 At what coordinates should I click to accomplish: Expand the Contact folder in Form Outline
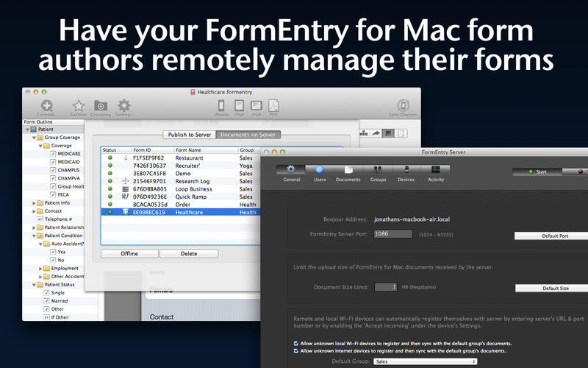(x=34, y=211)
